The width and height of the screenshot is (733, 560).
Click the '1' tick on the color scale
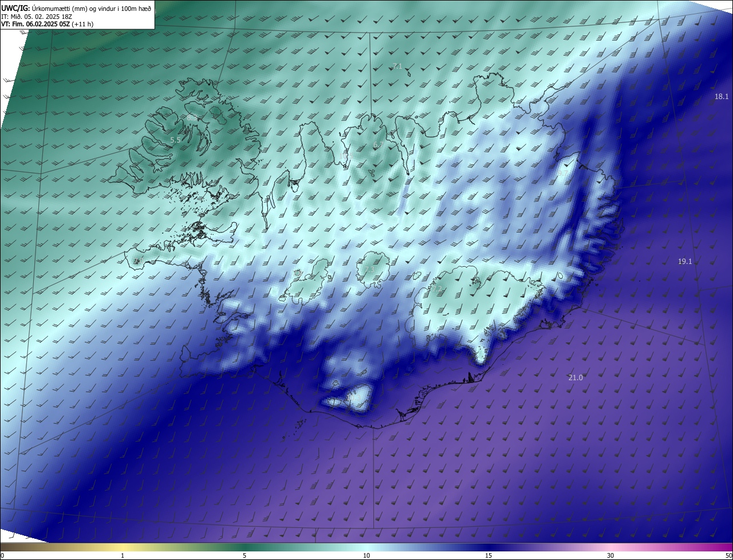123,556
